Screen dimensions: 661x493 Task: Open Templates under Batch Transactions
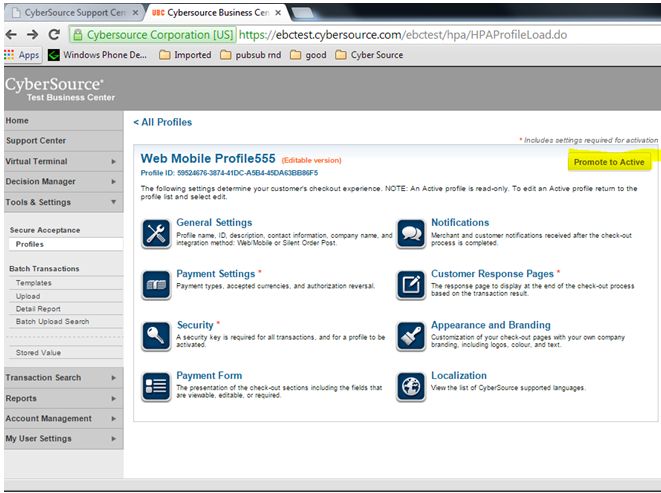pos(66,283)
